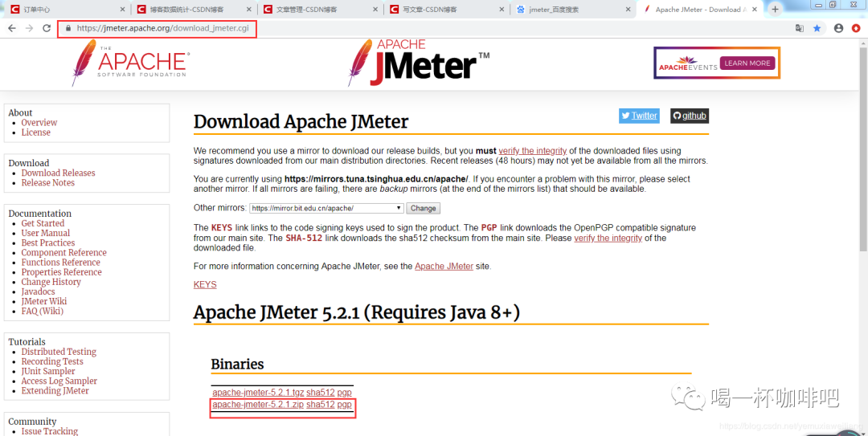Open pgp link for the tgz file
This screenshot has height=436, width=868.
click(x=344, y=393)
